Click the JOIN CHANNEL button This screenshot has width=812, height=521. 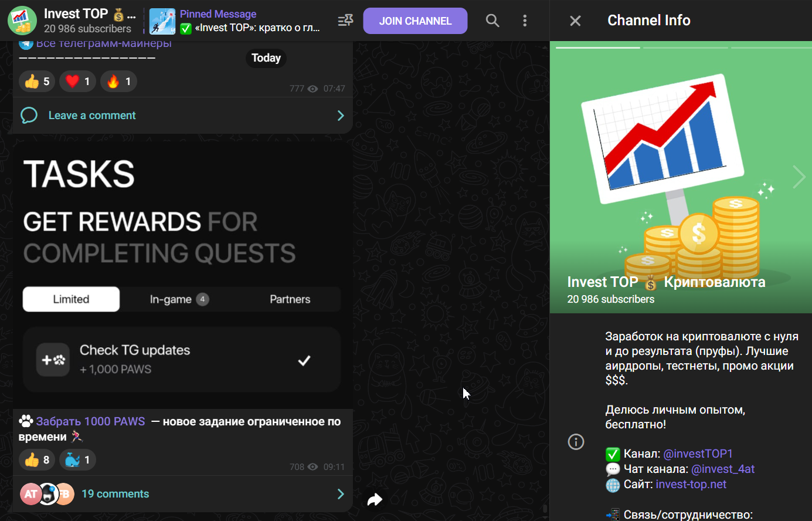pos(415,21)
